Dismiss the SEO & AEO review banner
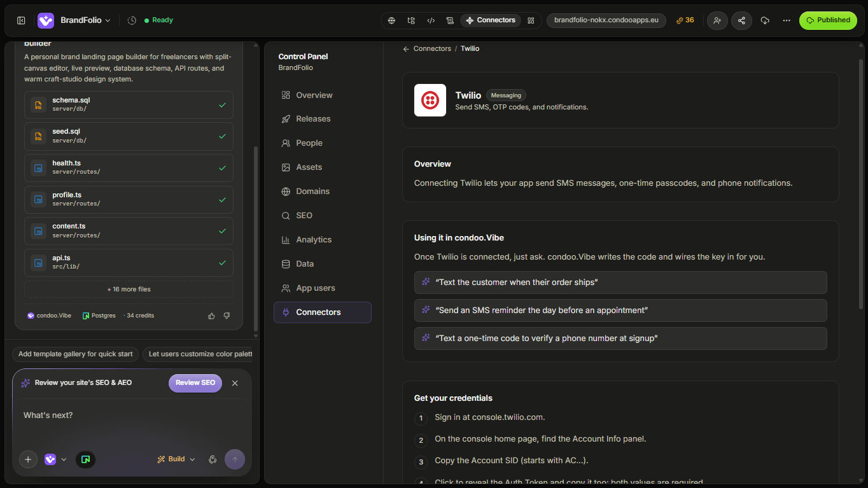 235,383
